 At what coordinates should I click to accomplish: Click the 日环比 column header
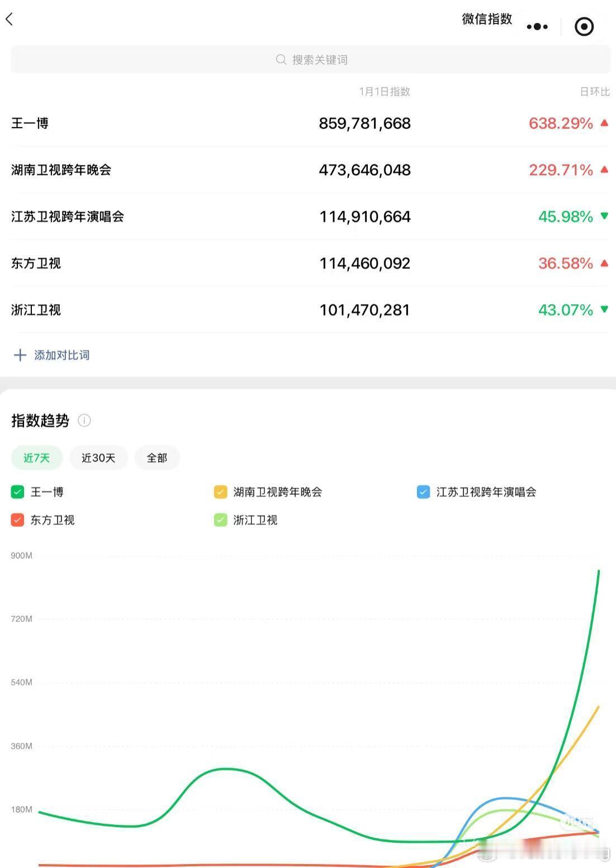(595, 92)
